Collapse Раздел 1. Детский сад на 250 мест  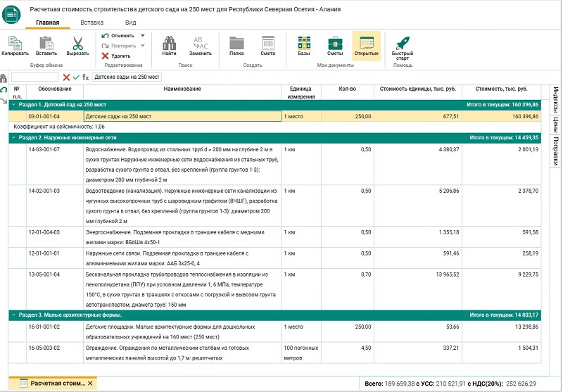[x=13, y=105]
